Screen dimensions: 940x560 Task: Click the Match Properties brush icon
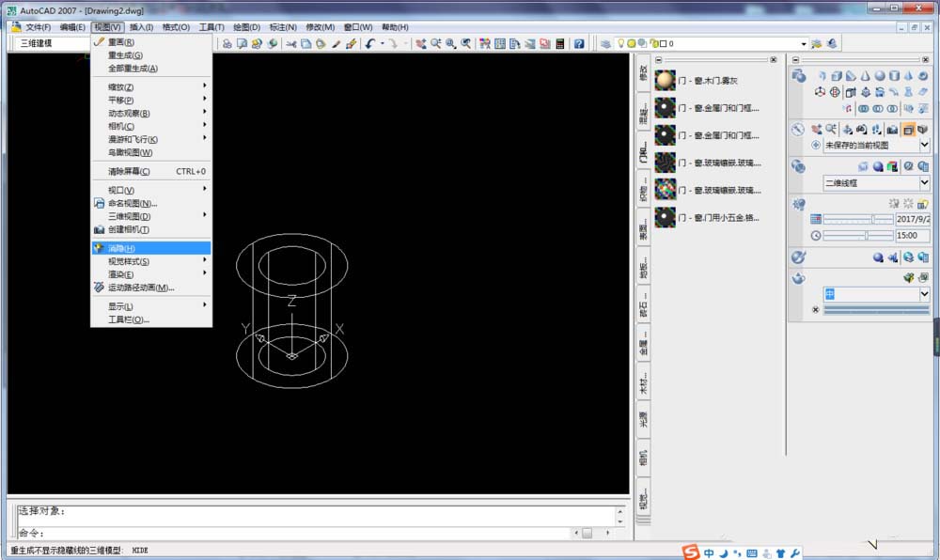[351, 44]
